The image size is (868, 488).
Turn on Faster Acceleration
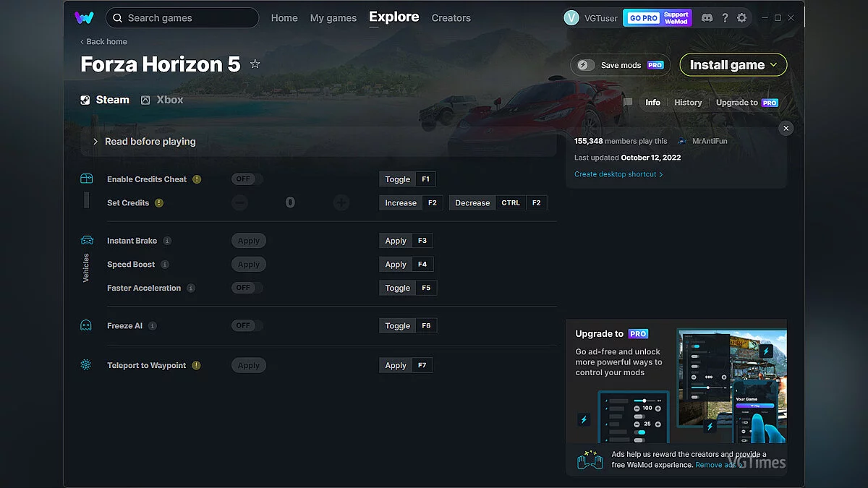(245, 287)
